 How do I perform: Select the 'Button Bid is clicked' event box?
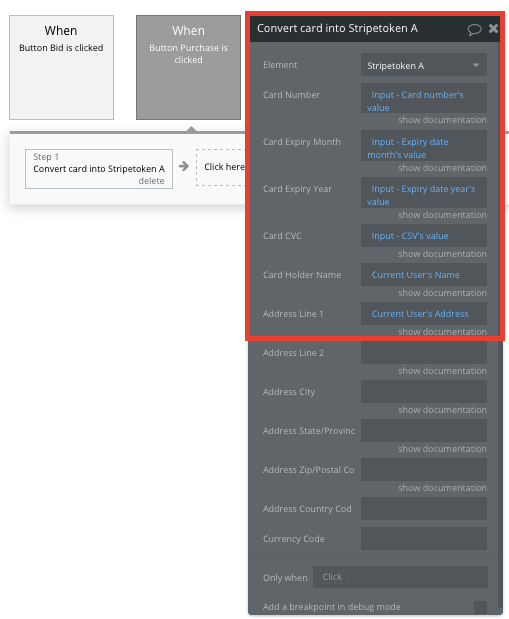tap(62, 68)
